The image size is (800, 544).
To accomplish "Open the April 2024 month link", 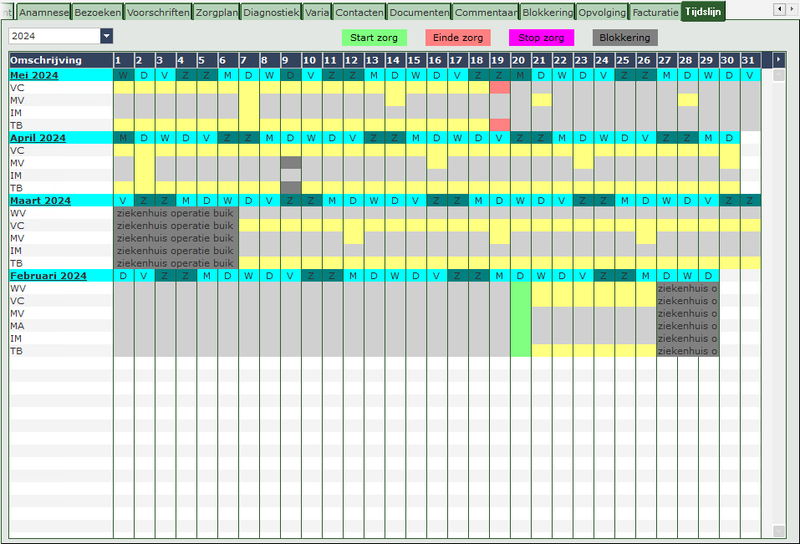I will (38, 138).
